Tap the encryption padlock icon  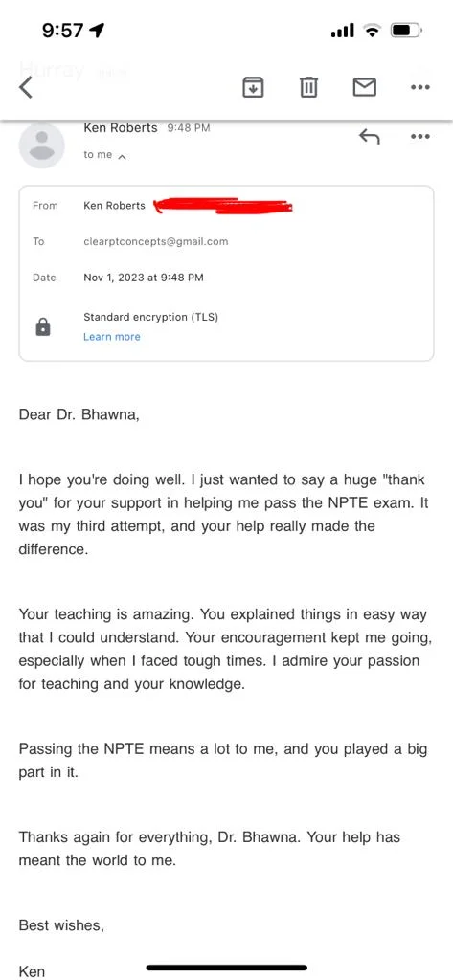pos(43,327)
